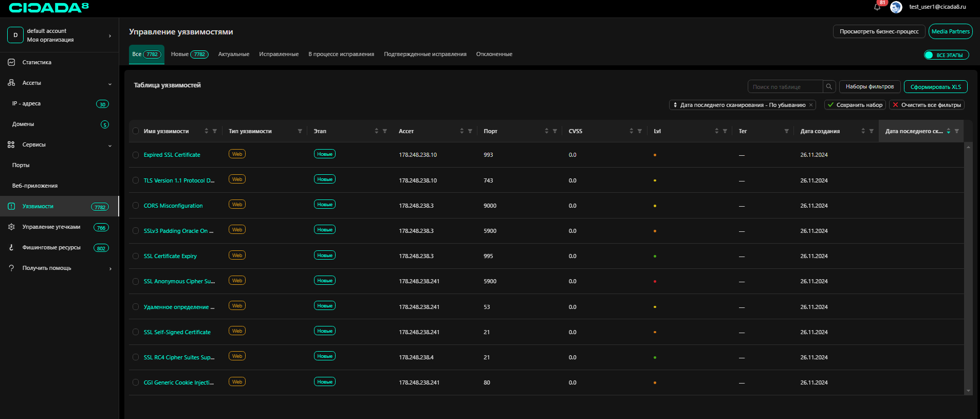Filter the Дата создания column

tap(872, 131)
